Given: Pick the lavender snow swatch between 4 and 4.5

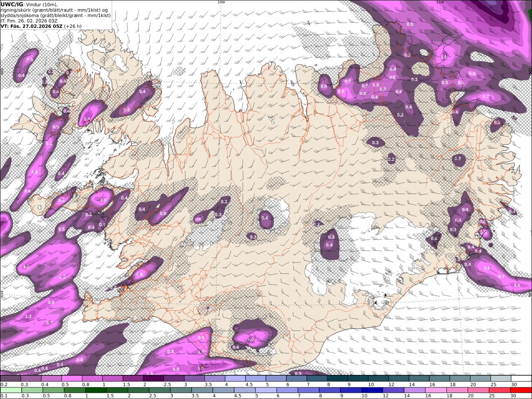Looking at the screenshot, I should (x=235, y=379).
